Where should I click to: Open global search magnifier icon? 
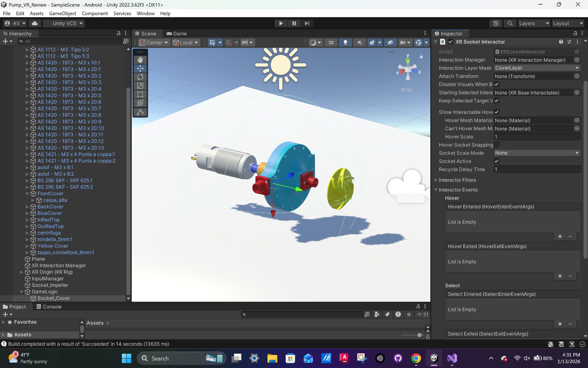click(x=510, y=23)
